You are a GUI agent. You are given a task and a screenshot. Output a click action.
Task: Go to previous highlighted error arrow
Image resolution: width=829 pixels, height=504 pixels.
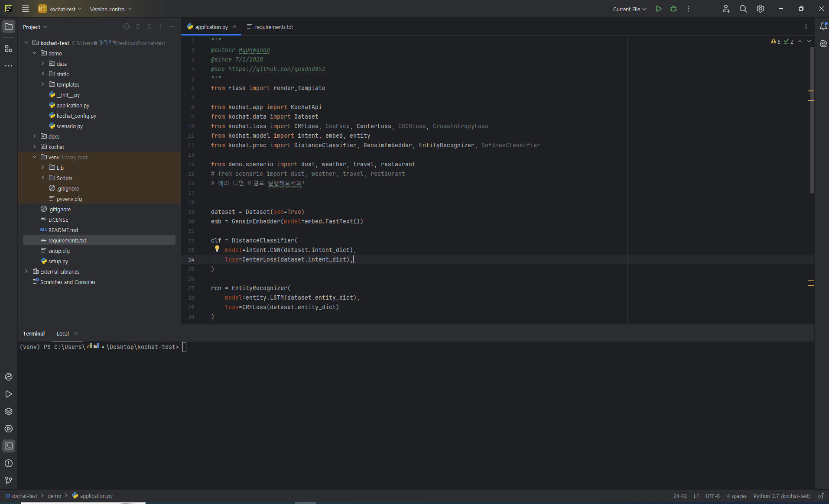[800, 42]
